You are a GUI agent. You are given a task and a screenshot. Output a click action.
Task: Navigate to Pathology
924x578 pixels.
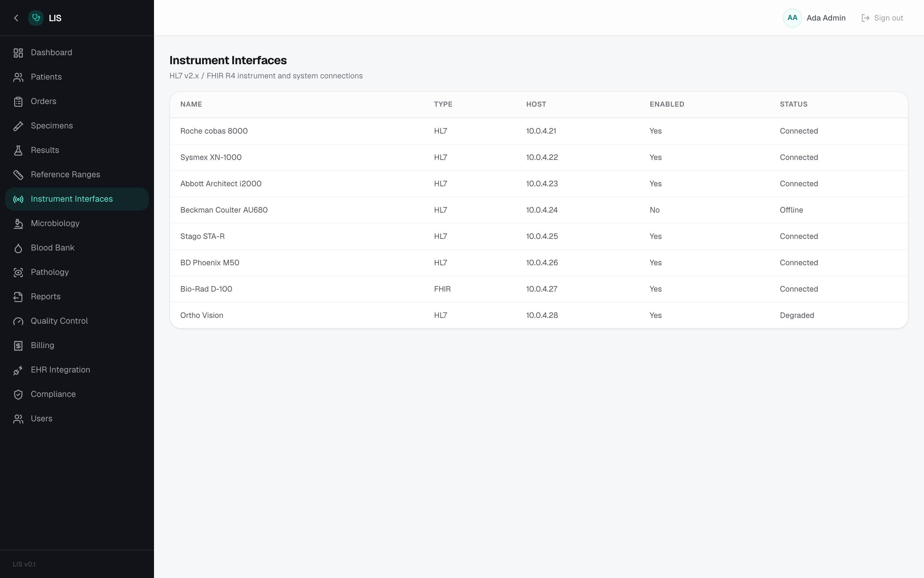click(77, 273)
